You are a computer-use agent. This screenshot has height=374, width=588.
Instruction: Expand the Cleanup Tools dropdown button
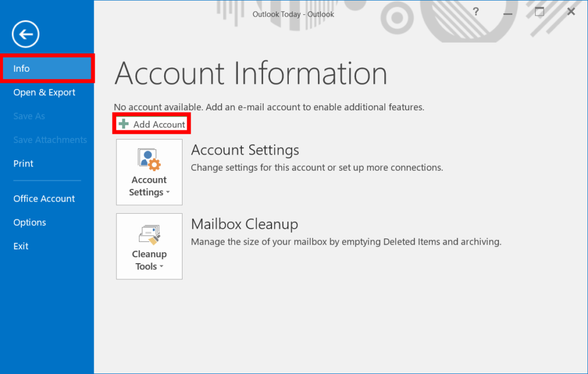pos(149,246)
